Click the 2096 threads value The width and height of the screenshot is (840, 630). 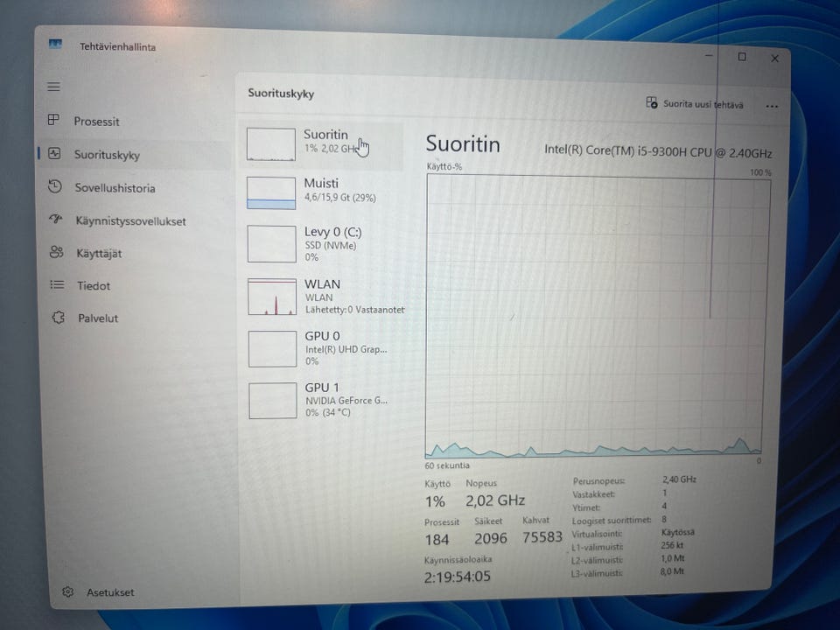tap(491, 538)
